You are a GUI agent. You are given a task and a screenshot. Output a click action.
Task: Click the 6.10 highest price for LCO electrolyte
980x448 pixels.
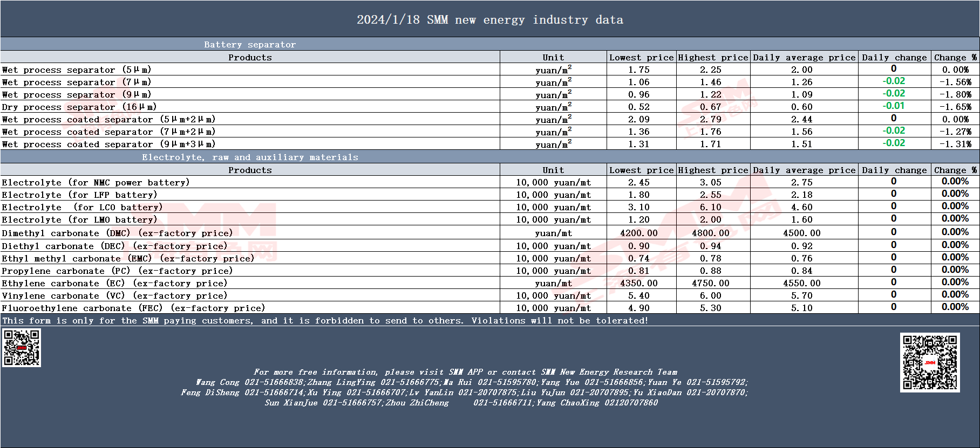tap(710, 208)
